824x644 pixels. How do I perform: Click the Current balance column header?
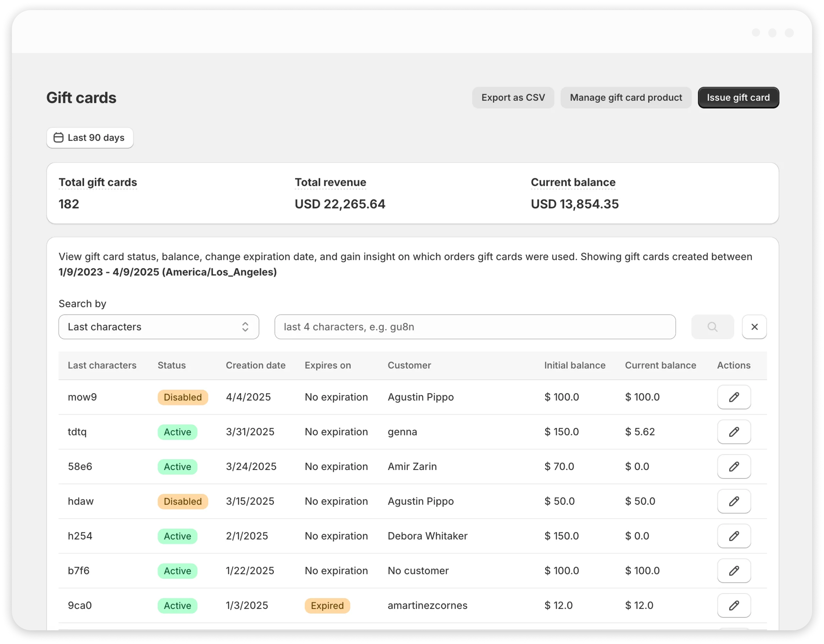(660, 365)
